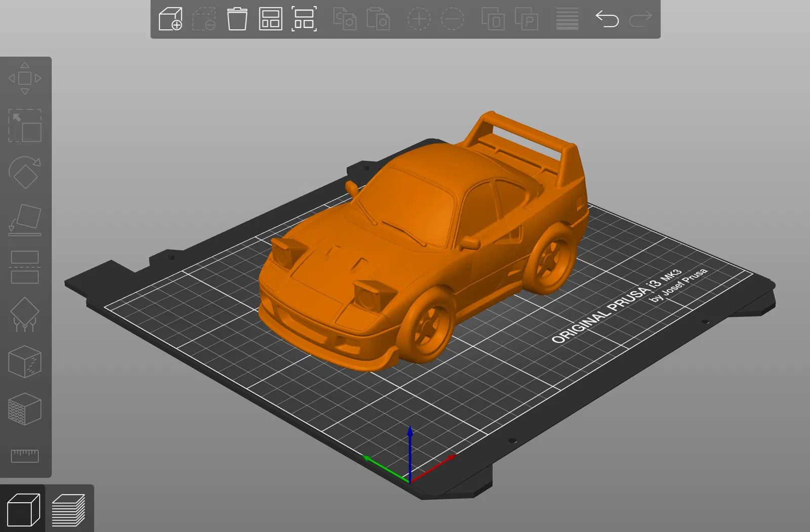Image resolution: width=810 pixels, height=532 pixels.
Task: Paste from clipboard using the toolbar
Action: (x=378, y=19)
